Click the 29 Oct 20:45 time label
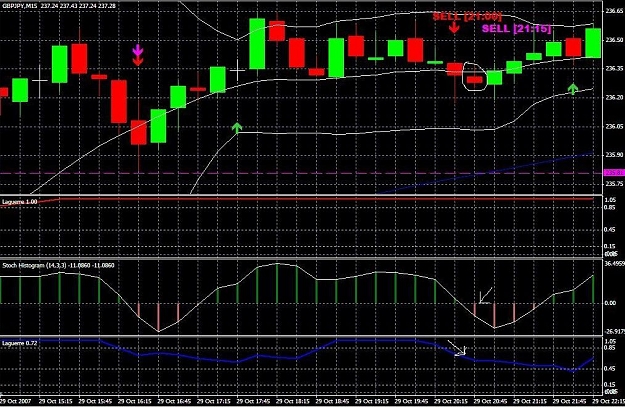Screen dimensions: 625x407 point(490,401)
